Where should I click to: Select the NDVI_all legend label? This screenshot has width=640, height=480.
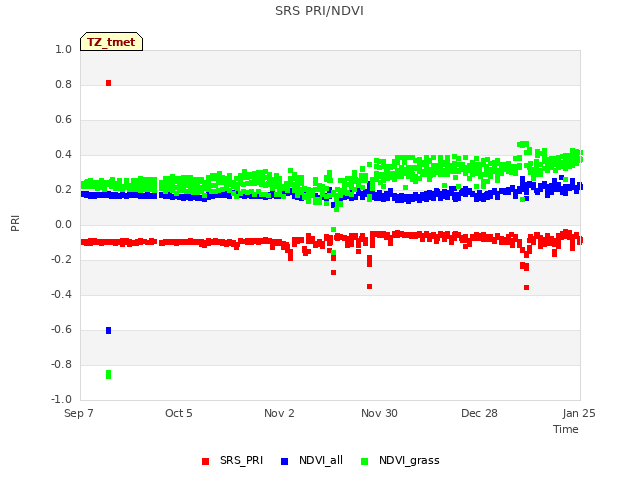(321, 460)
